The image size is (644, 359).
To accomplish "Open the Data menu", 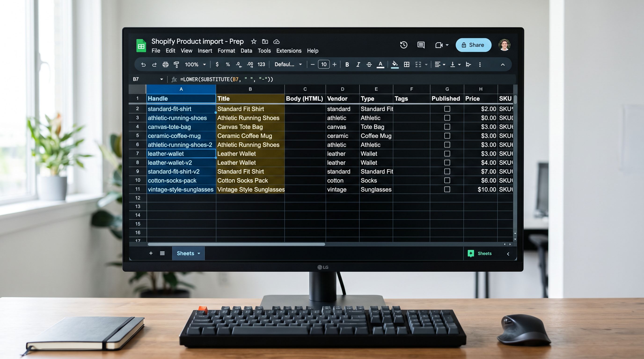I will (x=246, y=51).
